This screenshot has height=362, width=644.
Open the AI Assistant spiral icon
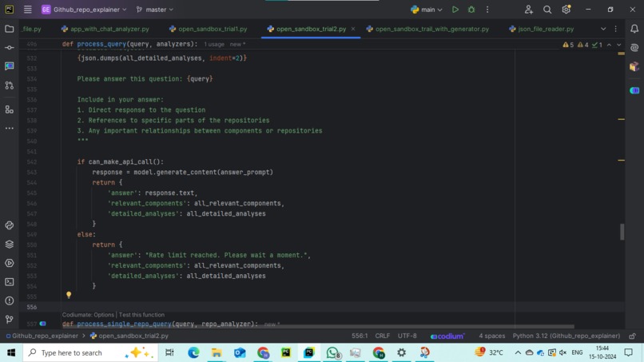(634, 48)
